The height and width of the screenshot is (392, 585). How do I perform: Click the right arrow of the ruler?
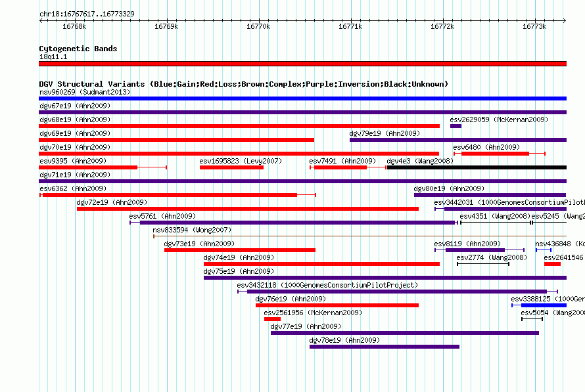565,20
